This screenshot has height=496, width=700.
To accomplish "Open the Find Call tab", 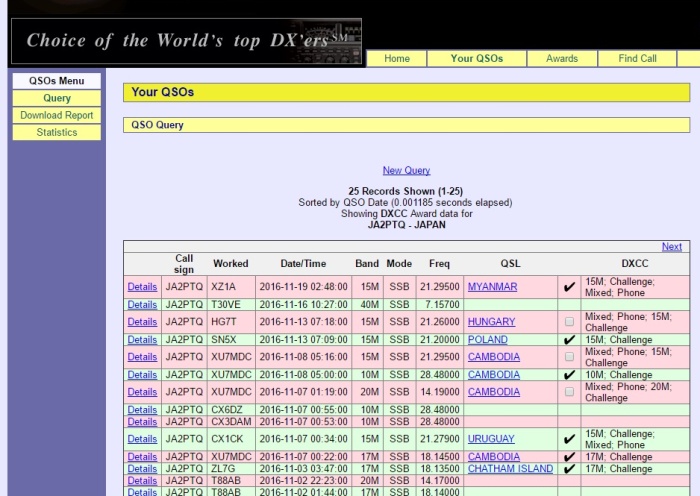I will (637, 58).
